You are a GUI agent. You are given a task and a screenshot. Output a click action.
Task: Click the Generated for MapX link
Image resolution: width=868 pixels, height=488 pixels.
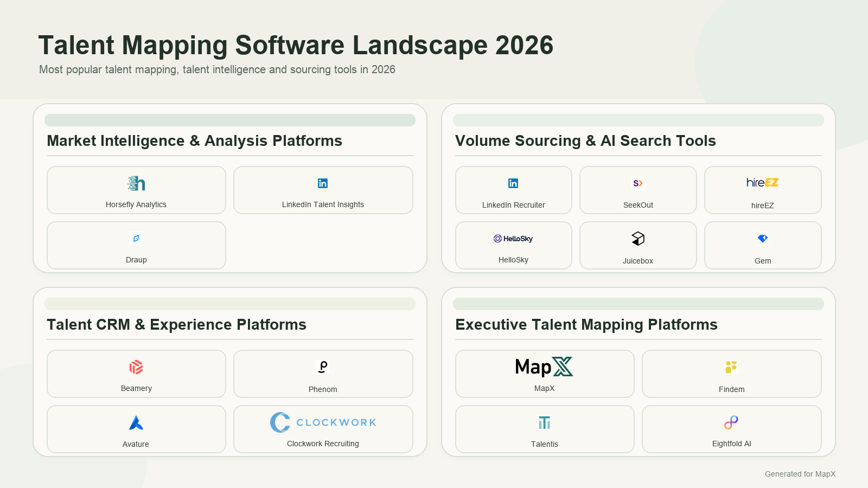800,474
